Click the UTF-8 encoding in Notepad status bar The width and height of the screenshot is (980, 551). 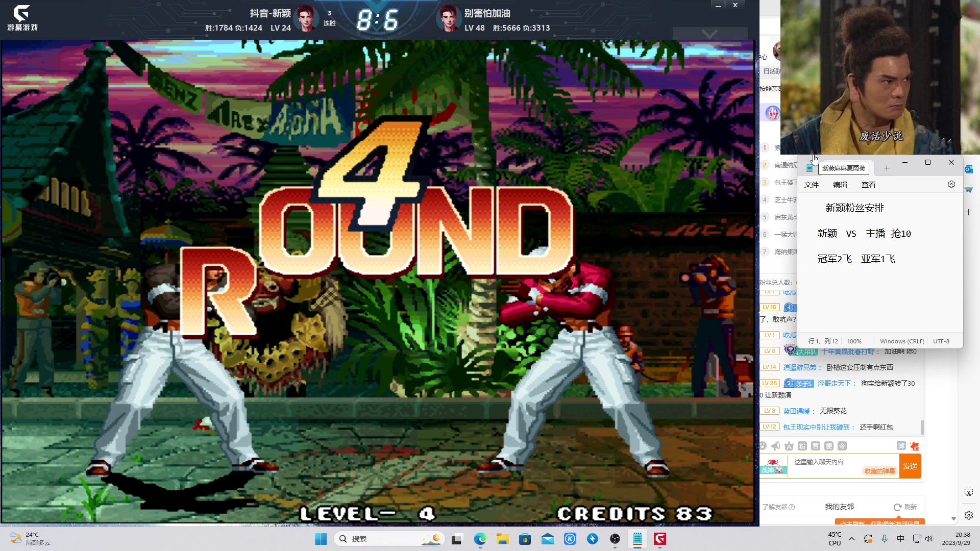941,341
